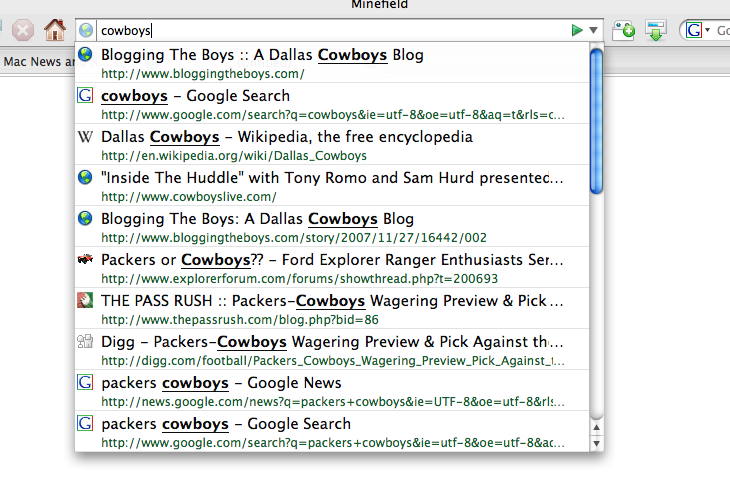Viewport: 730px width, 486px height.
Task: Select THE PASS RUSH Packers-Cowboys Wagering Preview result
Action: pos(332,308)
